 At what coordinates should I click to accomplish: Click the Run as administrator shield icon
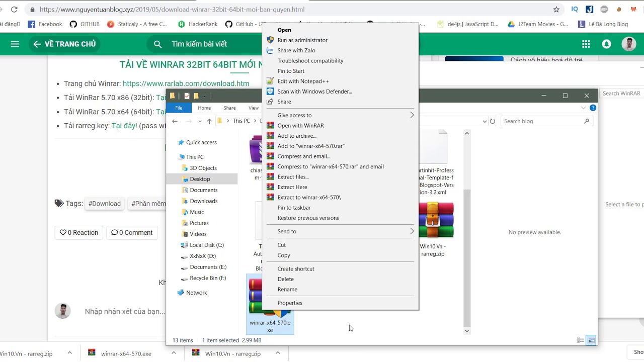(x=270, y=40)
